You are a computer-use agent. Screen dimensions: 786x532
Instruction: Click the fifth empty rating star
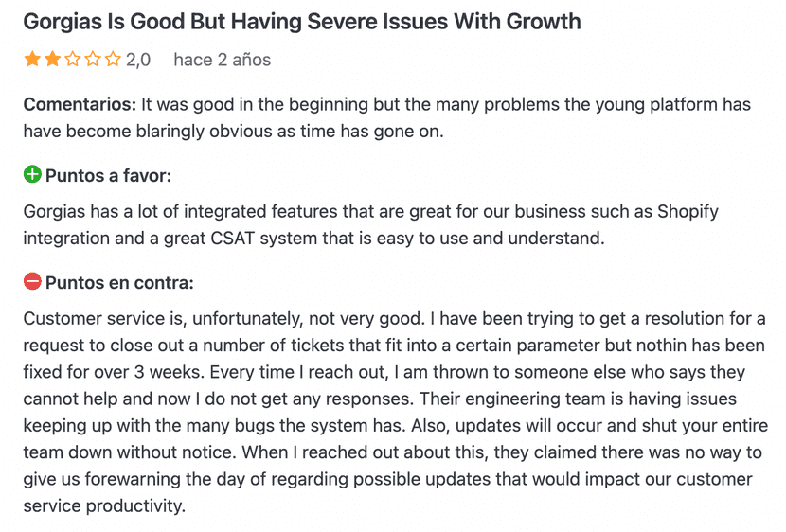tap(113, 60)
